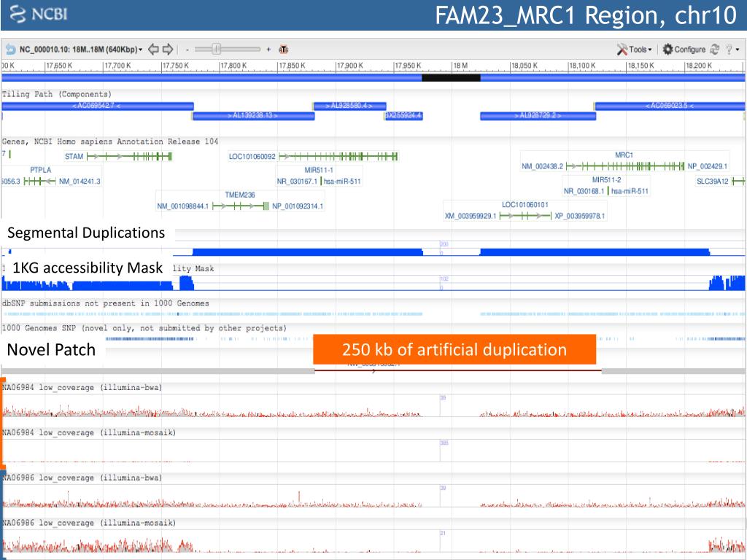Open the NC_000010.10 location dropdown
Viewport: 747px width, 560px height.
[80, 50]
